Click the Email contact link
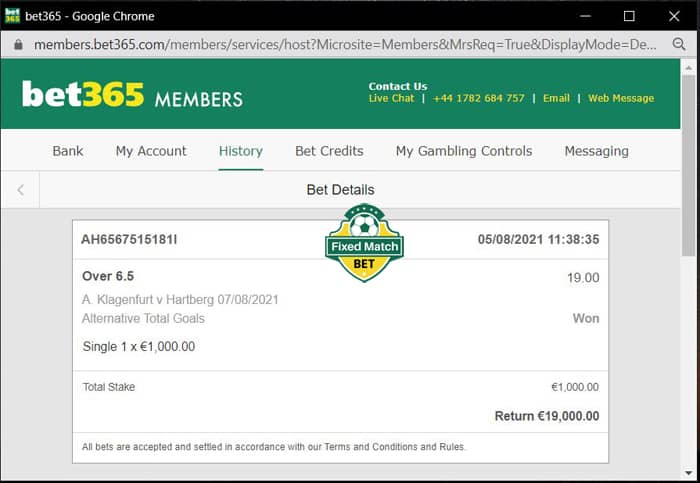Image resolution: width=700 pixels, height=483 pixels. 556,98
